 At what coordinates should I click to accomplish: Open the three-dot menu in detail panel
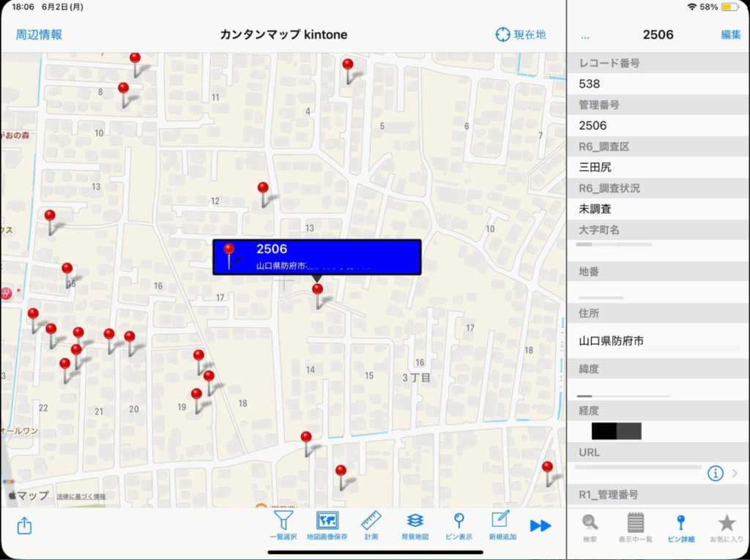click(585, 37)
